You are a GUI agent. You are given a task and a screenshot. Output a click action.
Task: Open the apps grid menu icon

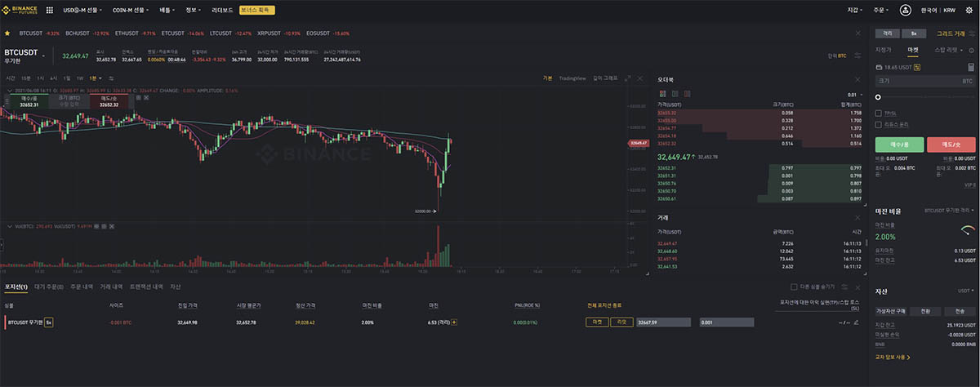pyautogui.click(x=50, y=11)
